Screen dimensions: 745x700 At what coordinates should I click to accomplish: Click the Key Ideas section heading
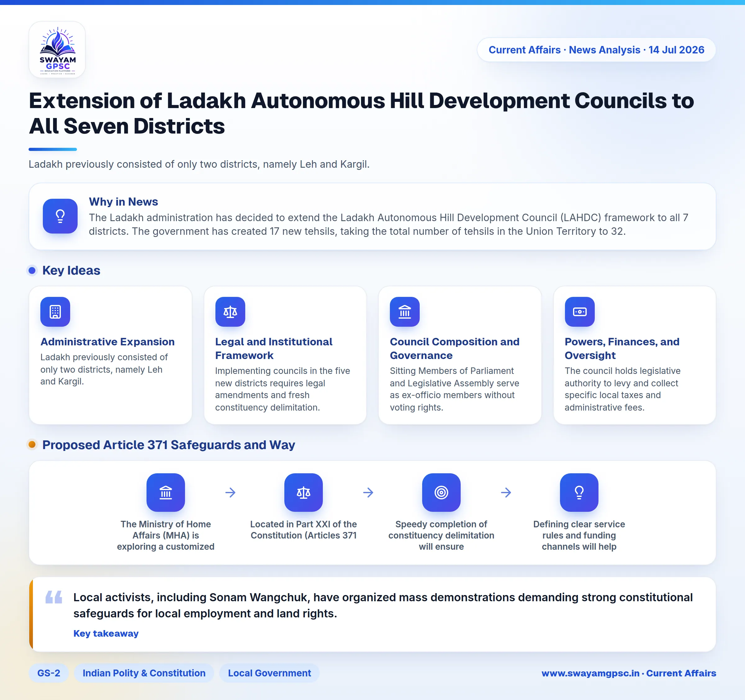tap(71, 270)
